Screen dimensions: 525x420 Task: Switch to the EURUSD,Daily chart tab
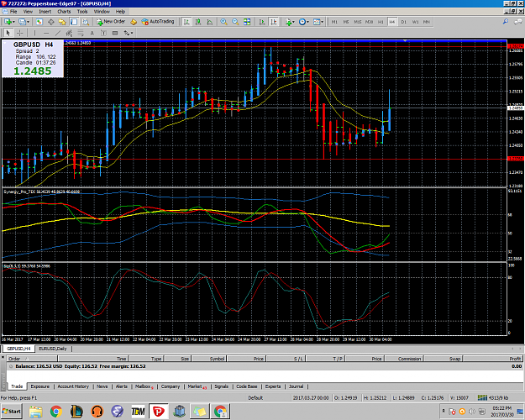tap(53, 349)
